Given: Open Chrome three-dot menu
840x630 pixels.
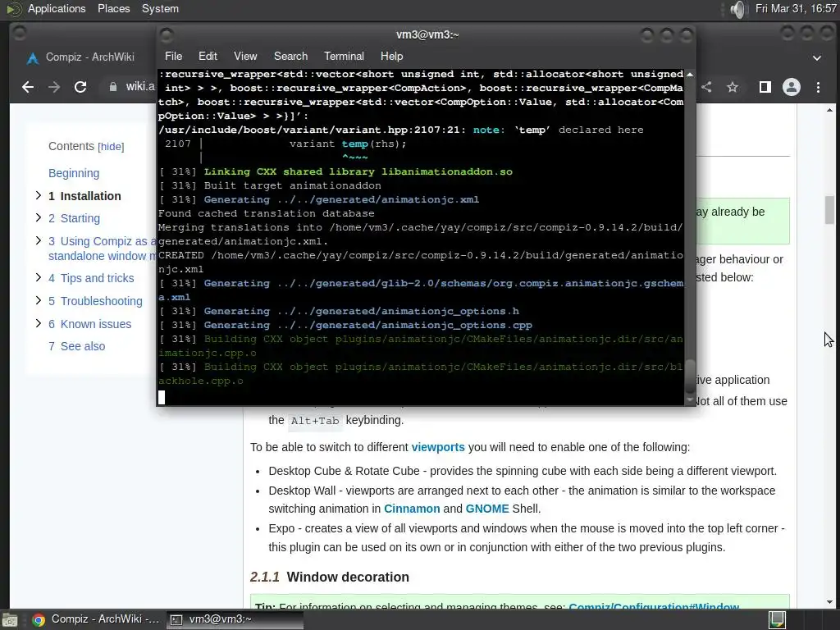Looking at the screenshot, I should 818,87.
